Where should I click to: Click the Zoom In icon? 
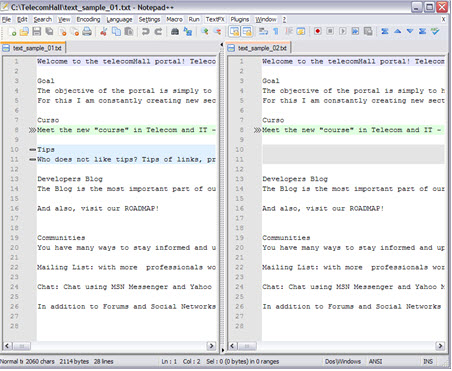204,32
